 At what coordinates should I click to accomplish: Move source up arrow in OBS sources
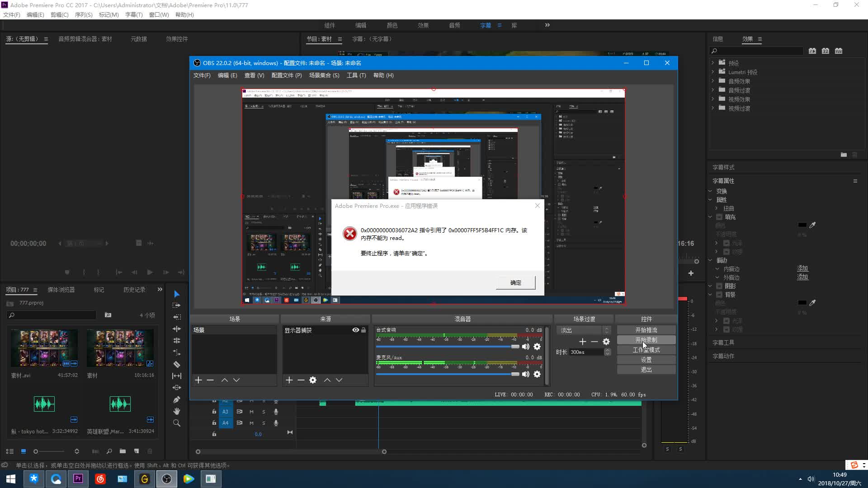click(x=327, y=380)
